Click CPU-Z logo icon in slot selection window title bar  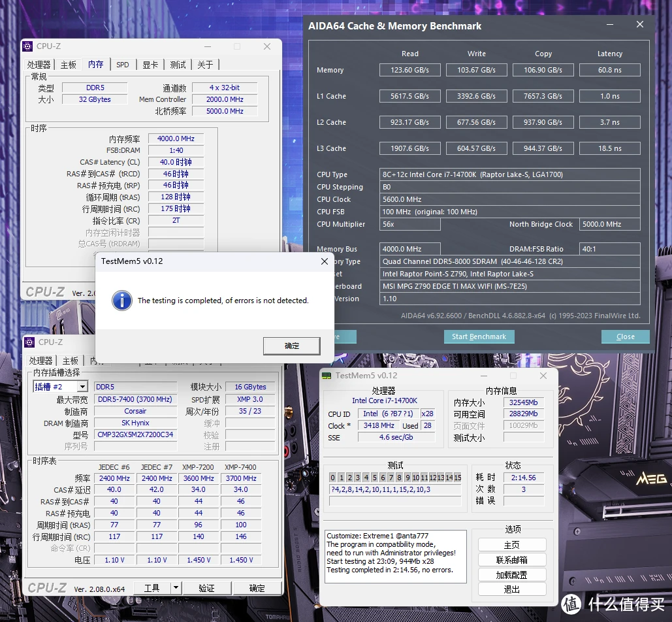29,342
